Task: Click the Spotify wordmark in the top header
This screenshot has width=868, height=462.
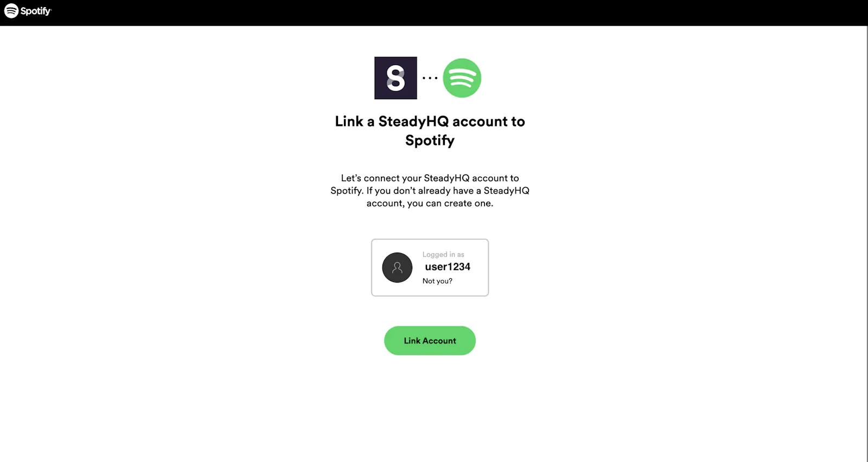Action: coord(36,11)
